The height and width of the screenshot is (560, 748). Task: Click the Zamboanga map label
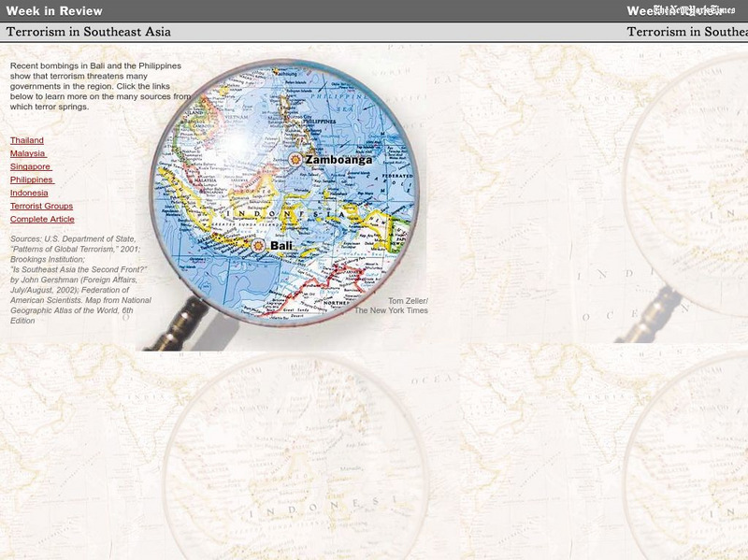coord(338,160)
